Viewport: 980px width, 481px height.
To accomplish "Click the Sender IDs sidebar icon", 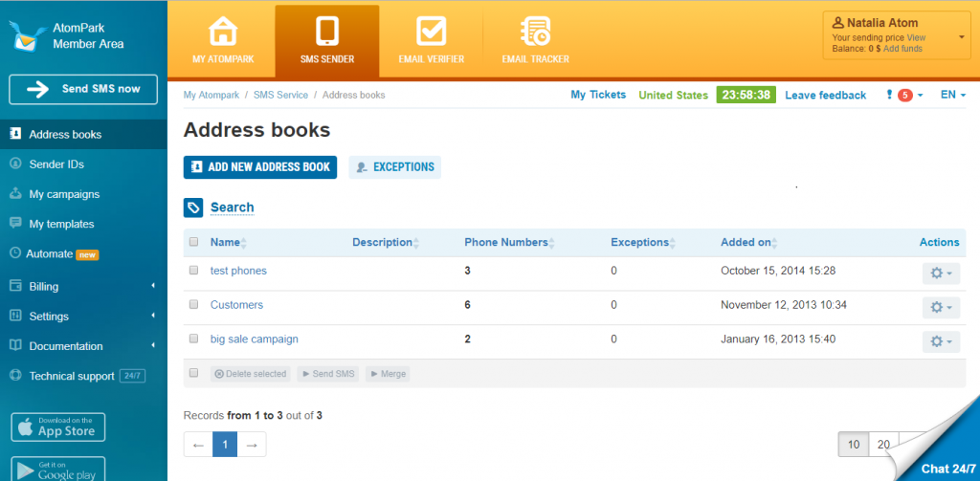I will [15, 164].
